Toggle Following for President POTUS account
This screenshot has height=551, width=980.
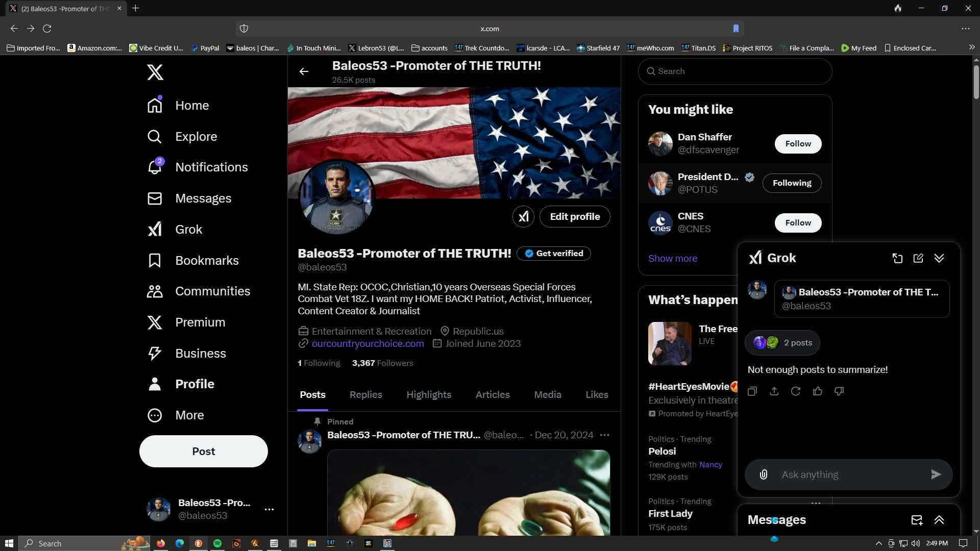pyautogui.click(x=792, y=183)
